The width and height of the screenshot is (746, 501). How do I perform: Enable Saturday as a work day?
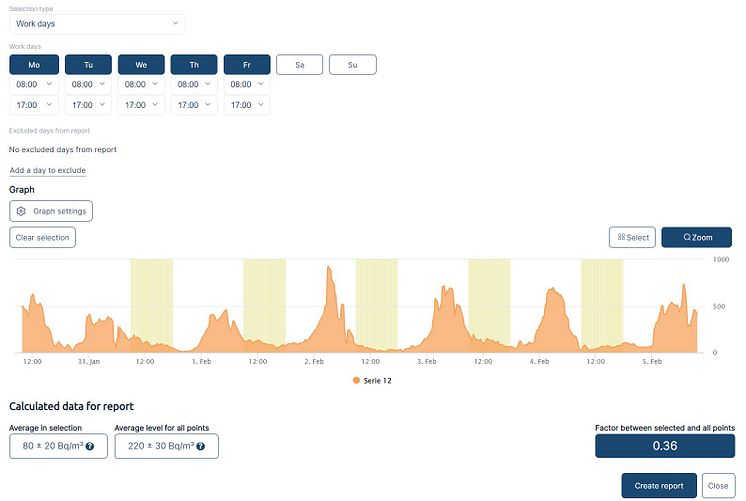(299, 65)
